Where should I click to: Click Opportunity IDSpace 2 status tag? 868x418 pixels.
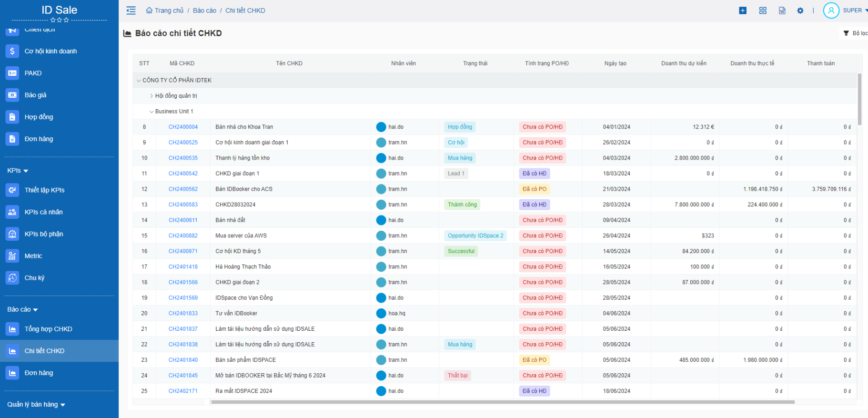[x=475, y=235]
